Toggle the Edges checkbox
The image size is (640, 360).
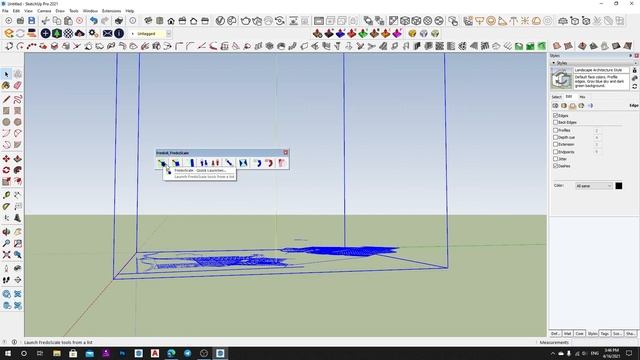click(x=556, y=116)
